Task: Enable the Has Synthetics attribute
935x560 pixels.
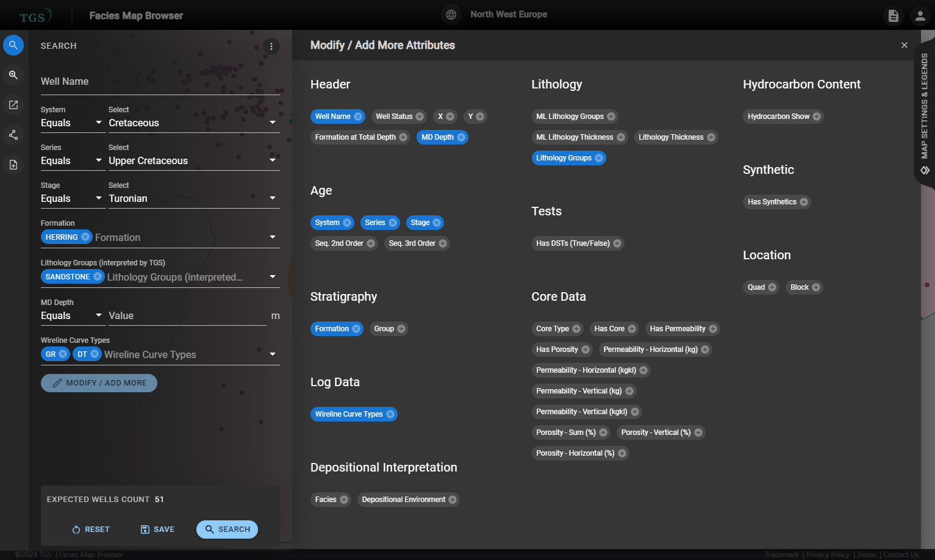Action: [x=804, y=201]
